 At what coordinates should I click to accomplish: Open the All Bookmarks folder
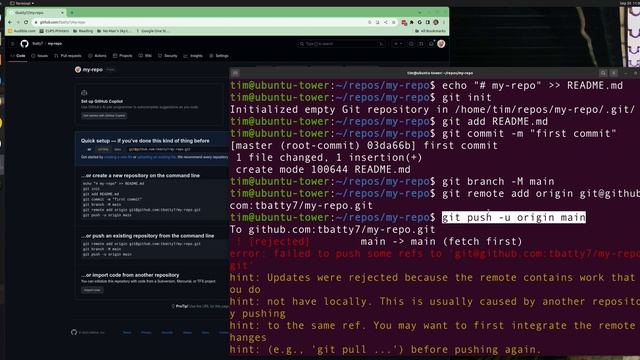[x=430, y=31]
